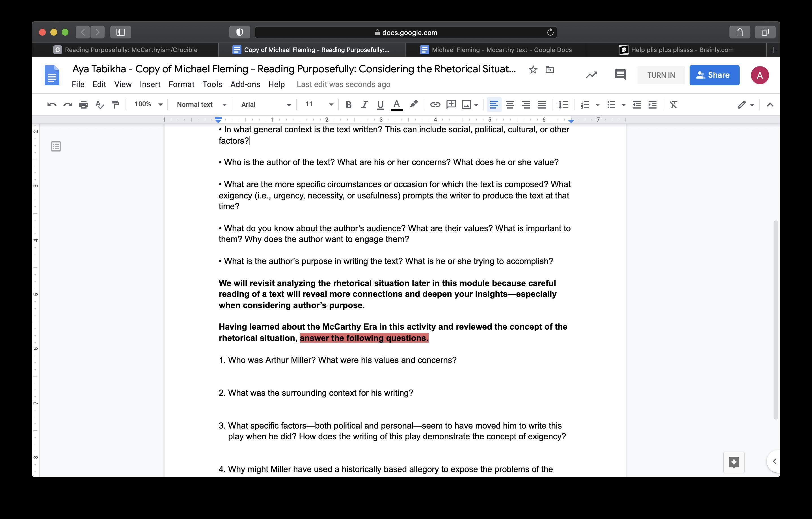
Task: Open the Arial font dropdown
Action: [265, 105]
